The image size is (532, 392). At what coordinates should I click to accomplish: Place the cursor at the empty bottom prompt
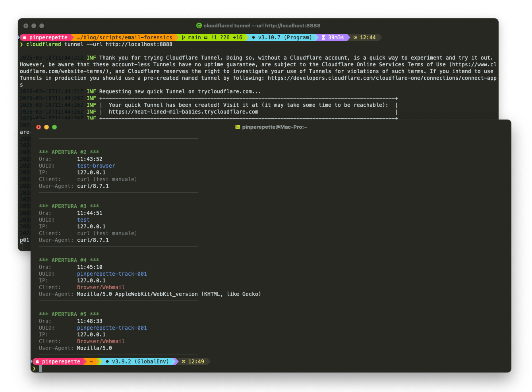click(40, 368)
